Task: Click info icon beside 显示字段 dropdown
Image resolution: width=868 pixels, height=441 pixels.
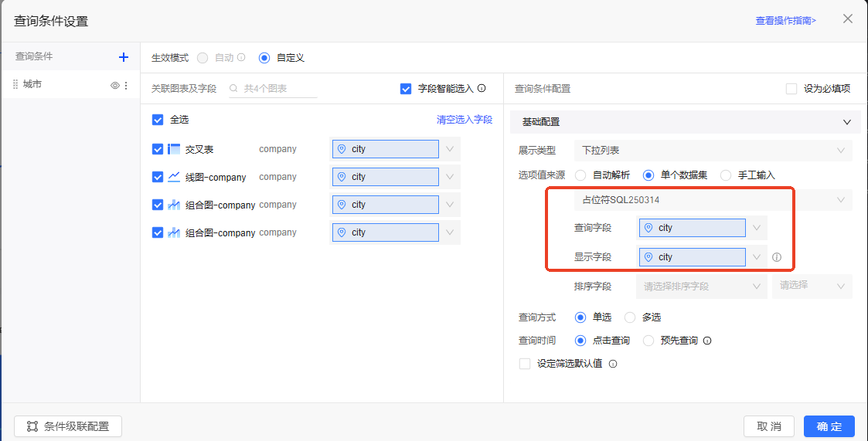Action: pos(777,257)
